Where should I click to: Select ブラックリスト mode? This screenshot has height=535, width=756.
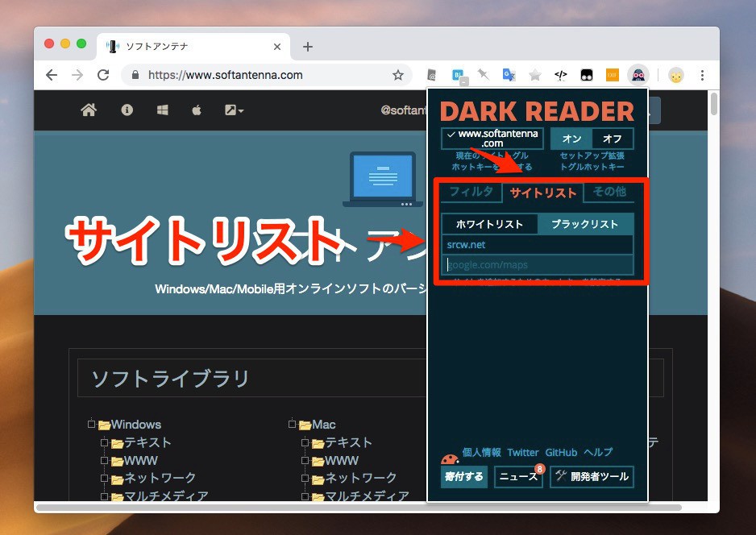[585, 224]
